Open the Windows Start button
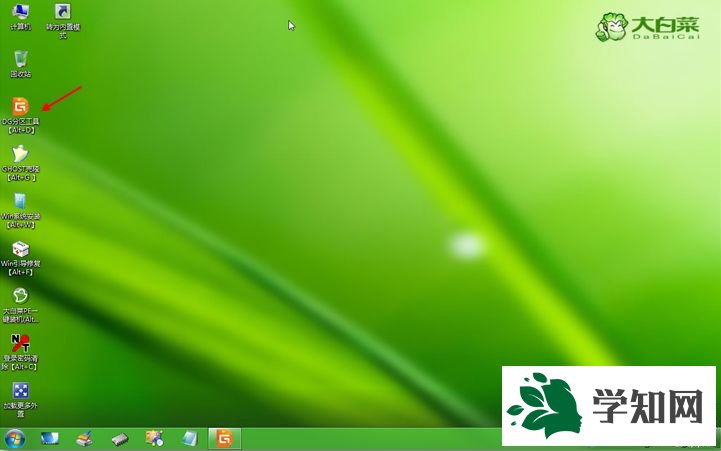Image resolution: width=721 pixels, height=451 pixels. click(x=15, y=439)
